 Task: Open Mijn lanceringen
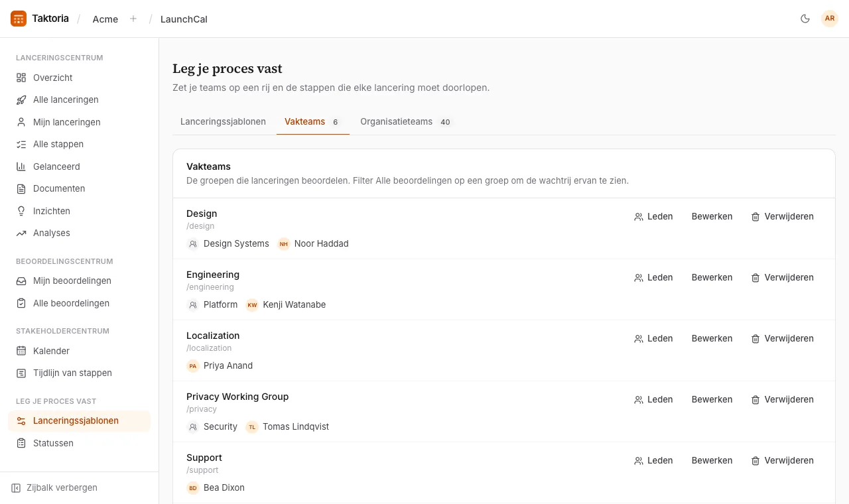click(79, 122)
